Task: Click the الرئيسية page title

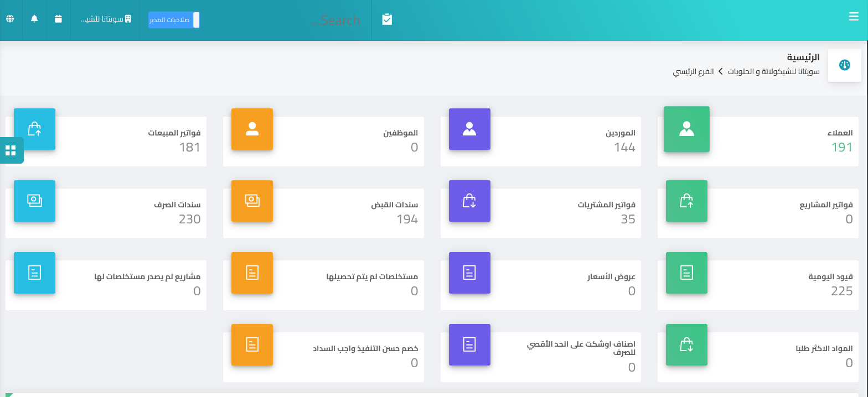Action: coord(803,57)
